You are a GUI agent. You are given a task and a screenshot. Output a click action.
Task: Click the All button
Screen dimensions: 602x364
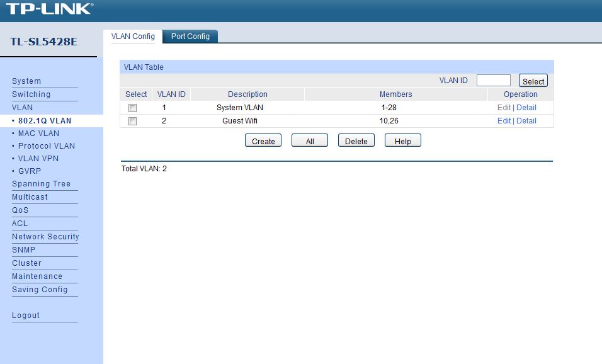[x=309, y=140]
